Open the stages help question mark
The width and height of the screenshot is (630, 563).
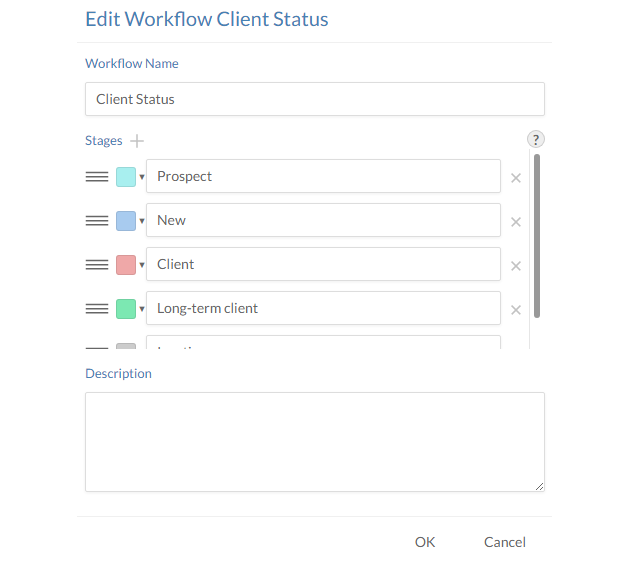coord(536,140)
